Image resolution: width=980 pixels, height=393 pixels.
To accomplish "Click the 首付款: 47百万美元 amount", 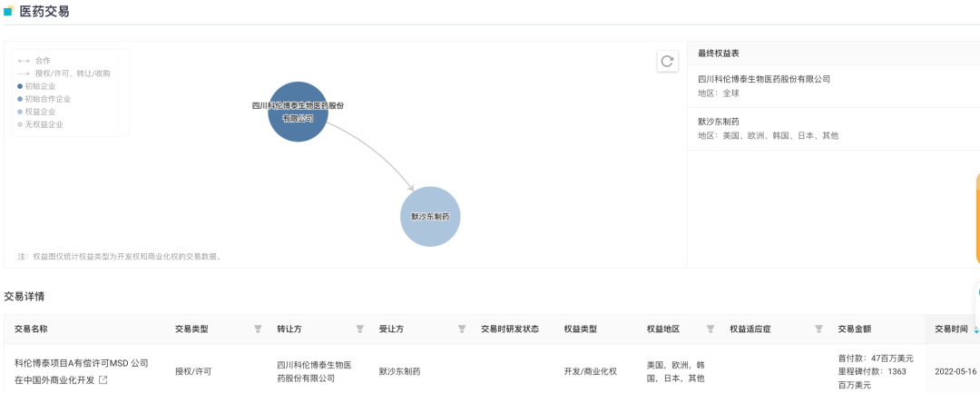I will click(876, 359).
